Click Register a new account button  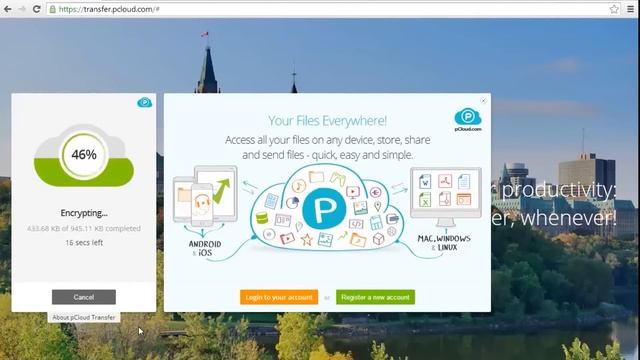pos(375,297)
